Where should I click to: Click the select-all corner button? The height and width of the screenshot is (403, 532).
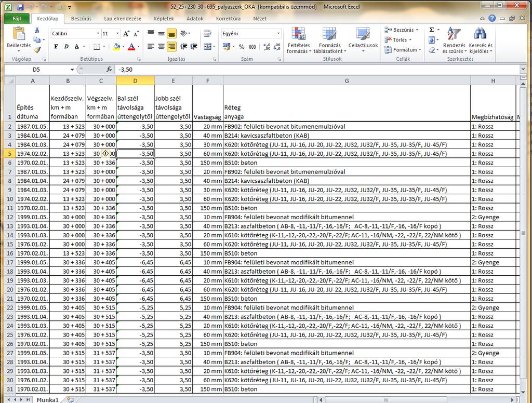tap(10, 80)
